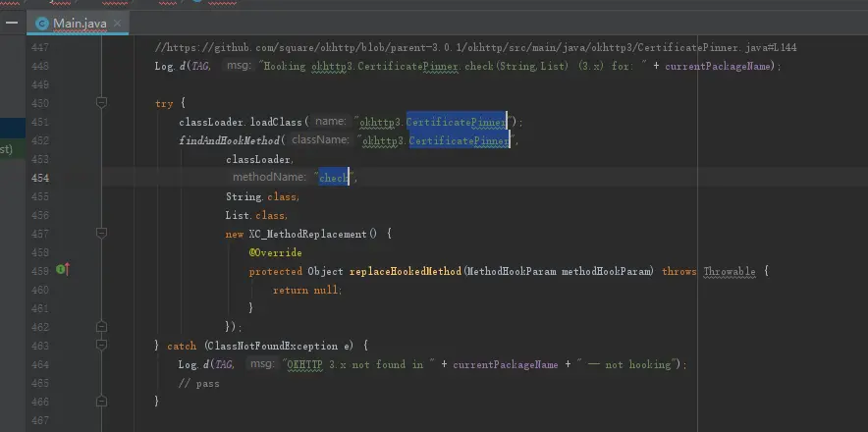The image size is (868, 432).
Task: Click the 'name:' parameter hint
Action: (x=331, y=122)
